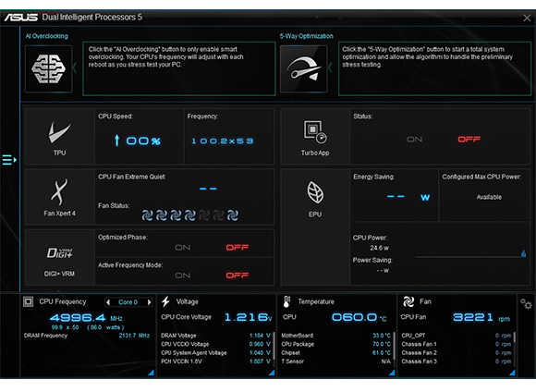Click the CPU Speed up arrow
The width and height of the screenshot is (536, 392).
tap(117, 141)
